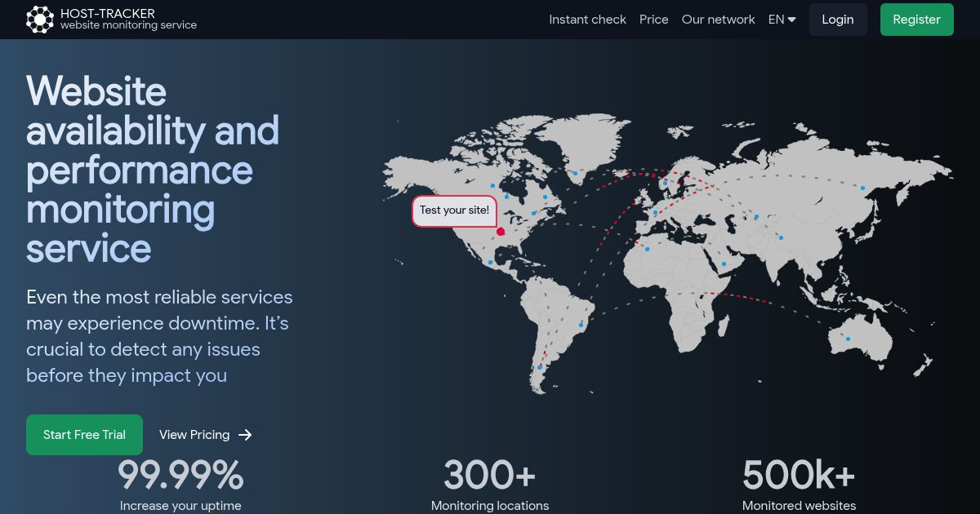Open the Our network menu item
980x514 pixels.
[x=718, y=20]
